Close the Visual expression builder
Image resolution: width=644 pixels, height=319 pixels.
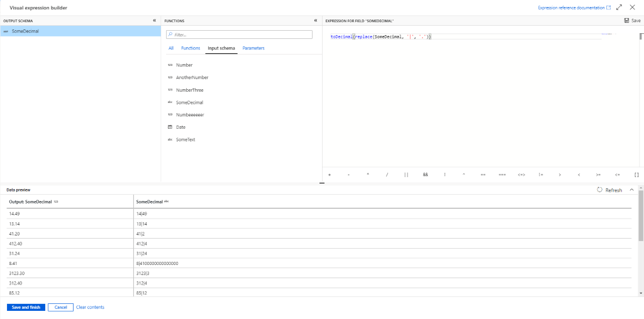point(633,8)
